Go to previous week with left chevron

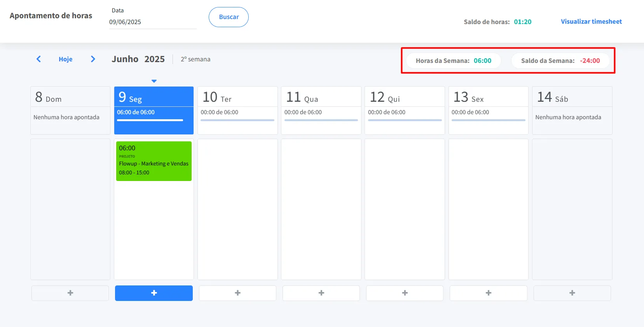(38, 59)
